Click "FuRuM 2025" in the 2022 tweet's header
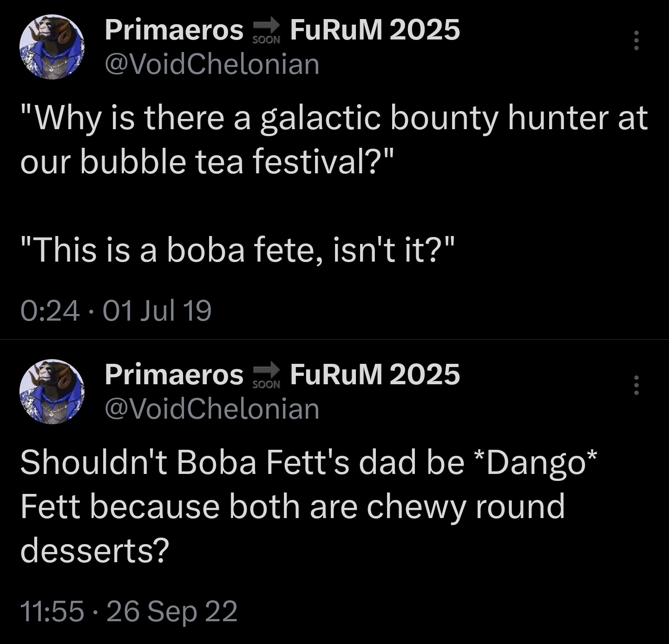 click(x=375, y=375)
